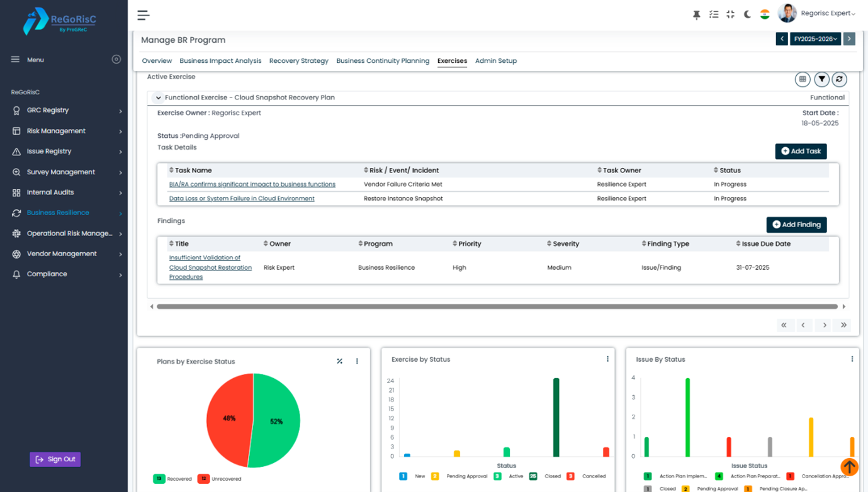Click the Add Task button
The width and height of the screenshot is (868, 492).
[x=801, y=151]
